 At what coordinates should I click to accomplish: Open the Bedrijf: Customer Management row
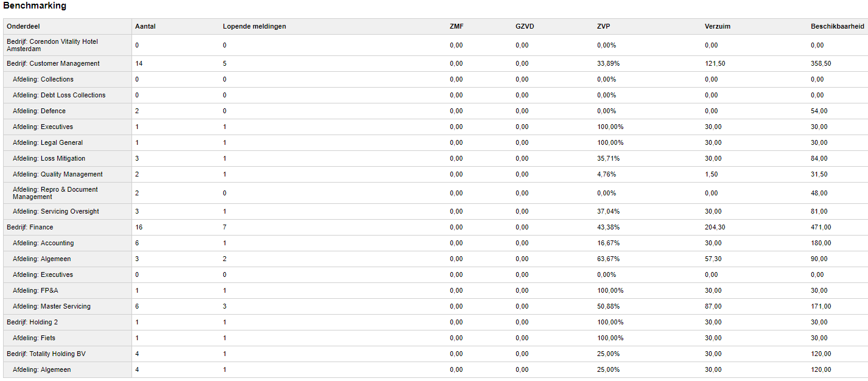tap(53, 63)
